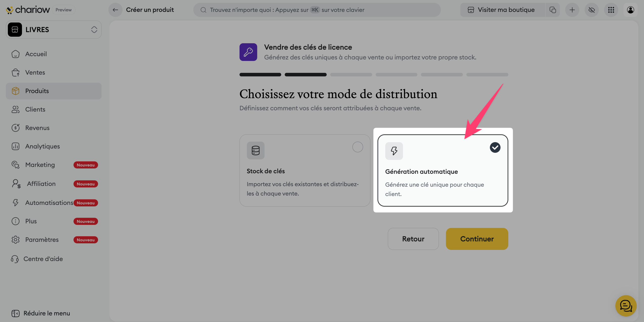This screenshot has width=644, height=322.
Task: Click the Génération automatique checked circle
Action: [x=495, y=147]
